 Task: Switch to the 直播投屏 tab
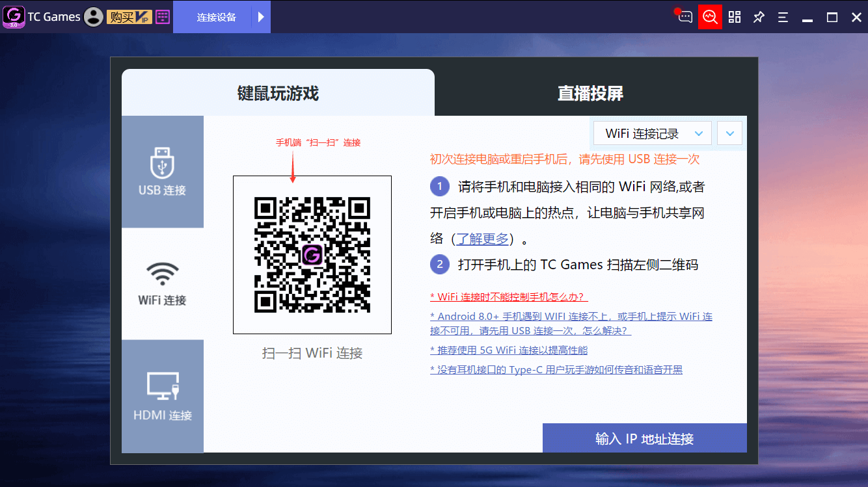click(x=590, y=93)
